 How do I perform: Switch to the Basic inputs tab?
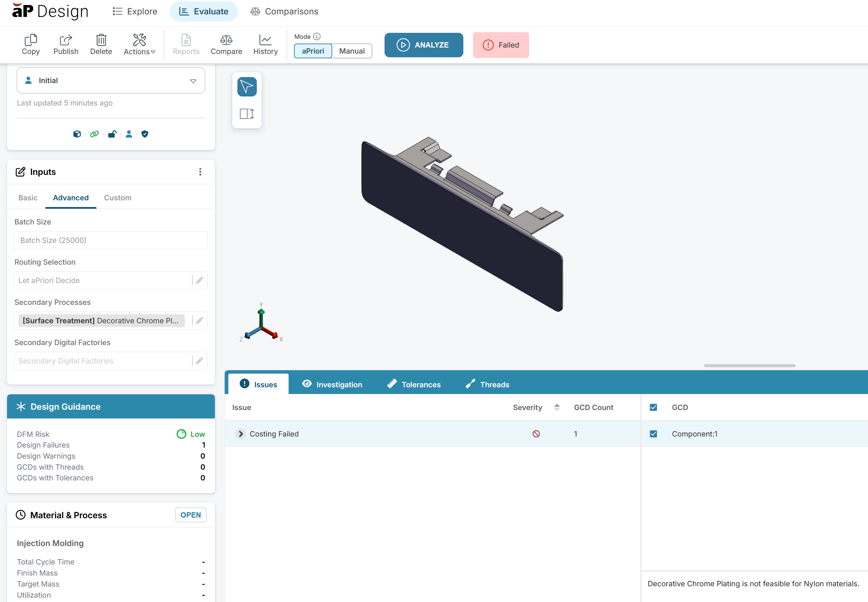28,198
